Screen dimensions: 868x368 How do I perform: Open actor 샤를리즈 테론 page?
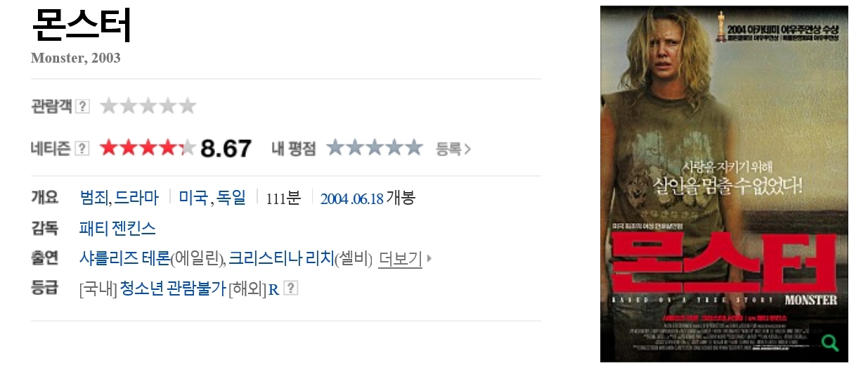125,258
